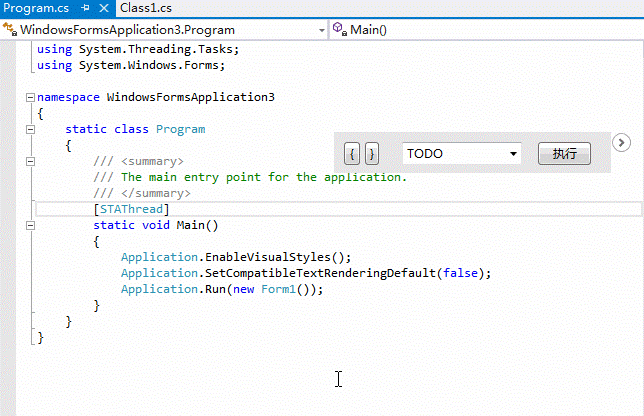Open the WindowsFormsApplication3.Program class dropdown

click(x=322, y=30)
